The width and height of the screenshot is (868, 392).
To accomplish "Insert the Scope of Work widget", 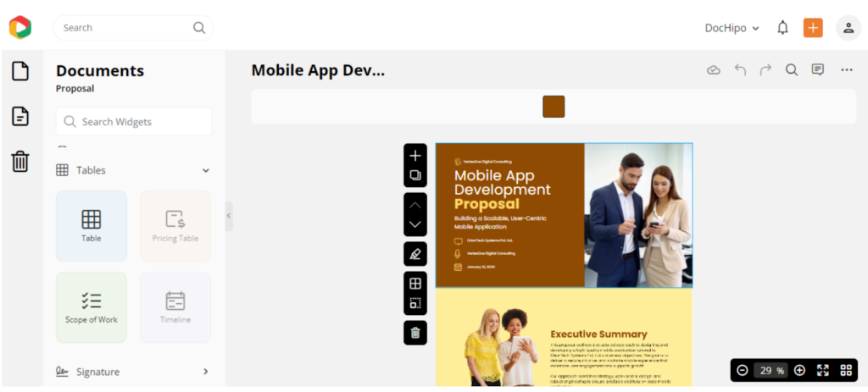I will click(92, 307).
